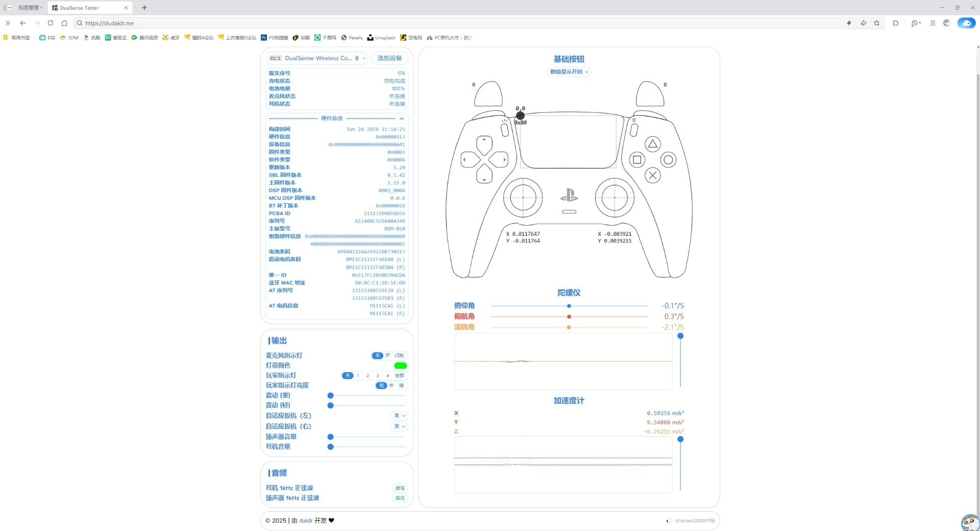The image size is (980, 531).
Task: Collapse the 硬件信息 hardware info section
Action: [x=402, y=118]
